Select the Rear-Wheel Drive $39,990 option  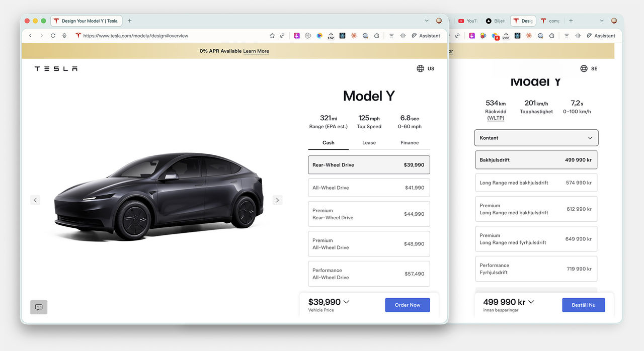coord(369,165)
